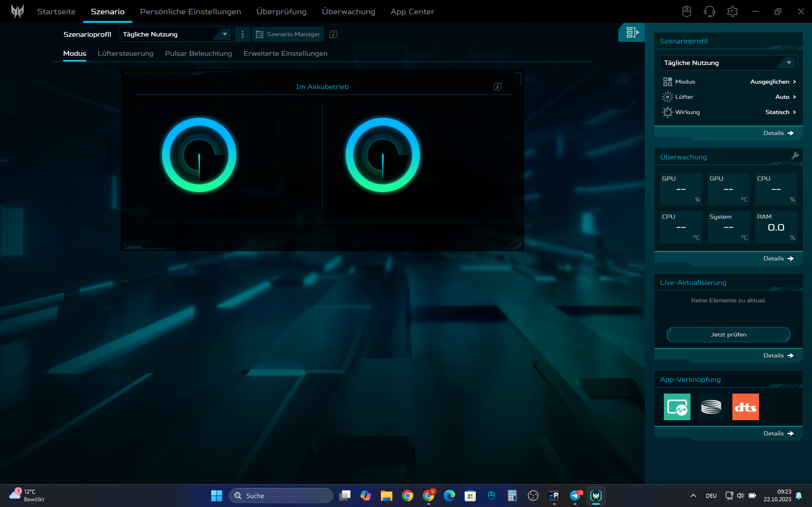Viewport: 812px width, 507px height.
Task: Launch the green monitor app shortcut
Action: click(x=677, y=407)
